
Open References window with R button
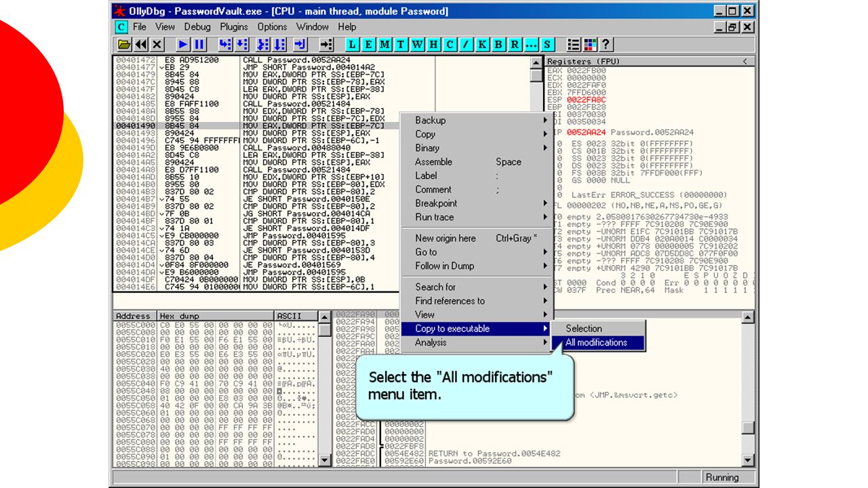tap(515, 45)
